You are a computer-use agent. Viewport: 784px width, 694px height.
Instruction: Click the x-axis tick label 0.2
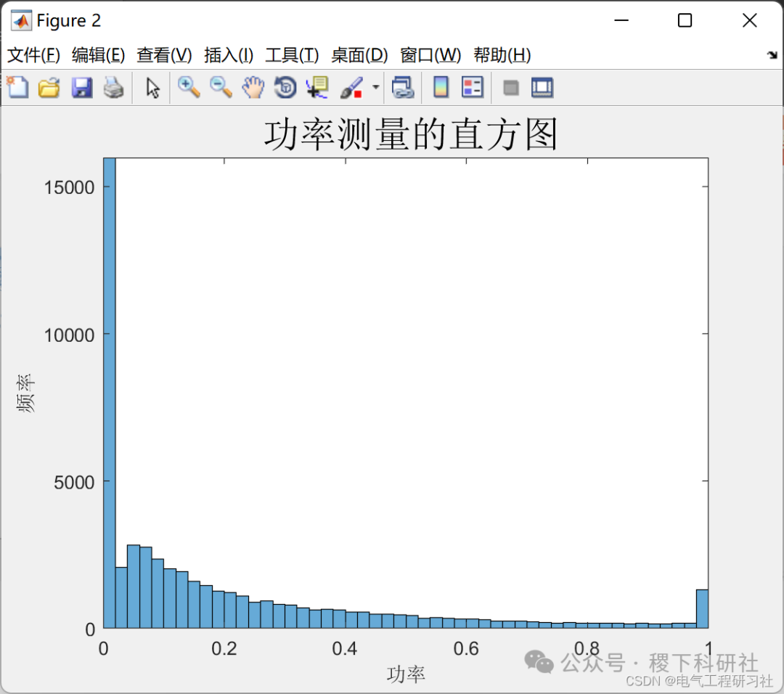[224, 648]
